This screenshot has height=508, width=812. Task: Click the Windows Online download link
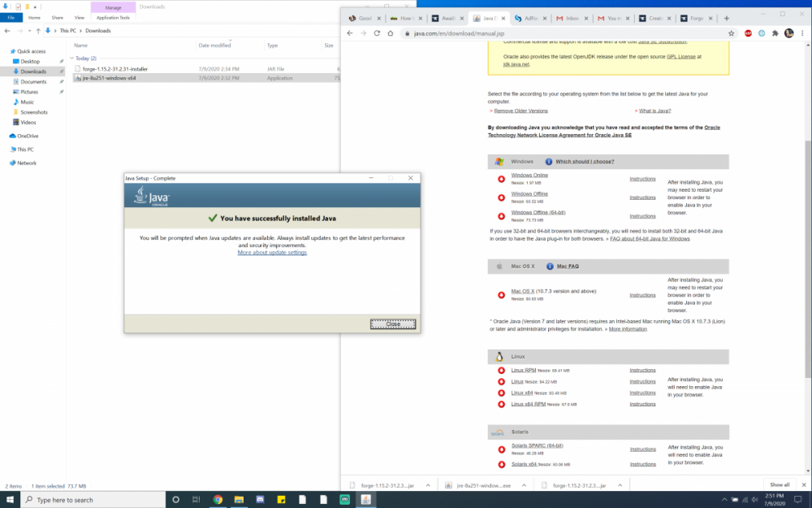point(529,175)
